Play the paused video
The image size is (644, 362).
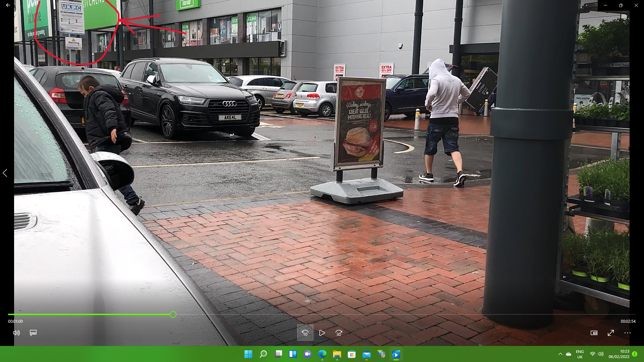coord(322,333)
